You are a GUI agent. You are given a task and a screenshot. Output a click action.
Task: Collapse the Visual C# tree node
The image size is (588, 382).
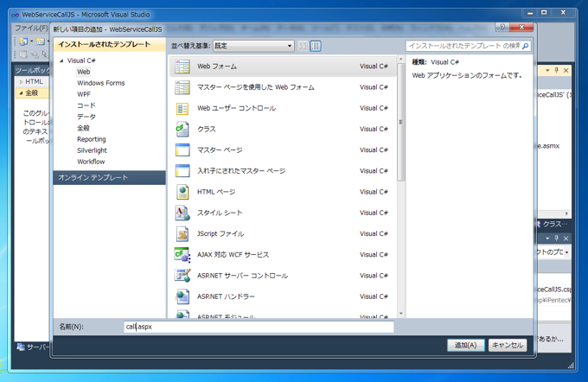click(x=61, y=60)
